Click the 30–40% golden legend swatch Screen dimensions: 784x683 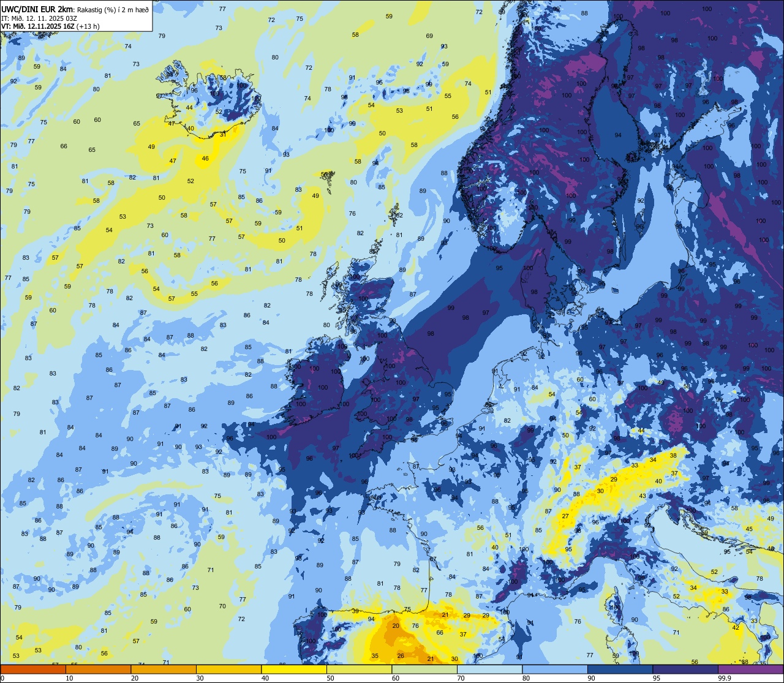[x=228, y=669]
